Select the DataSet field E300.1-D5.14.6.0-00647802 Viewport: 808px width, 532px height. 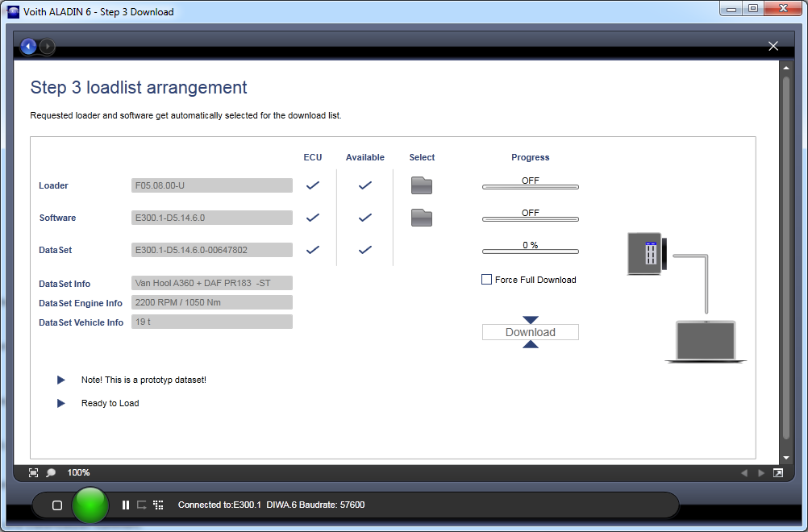pyautogui.click(x=212, y=250)
